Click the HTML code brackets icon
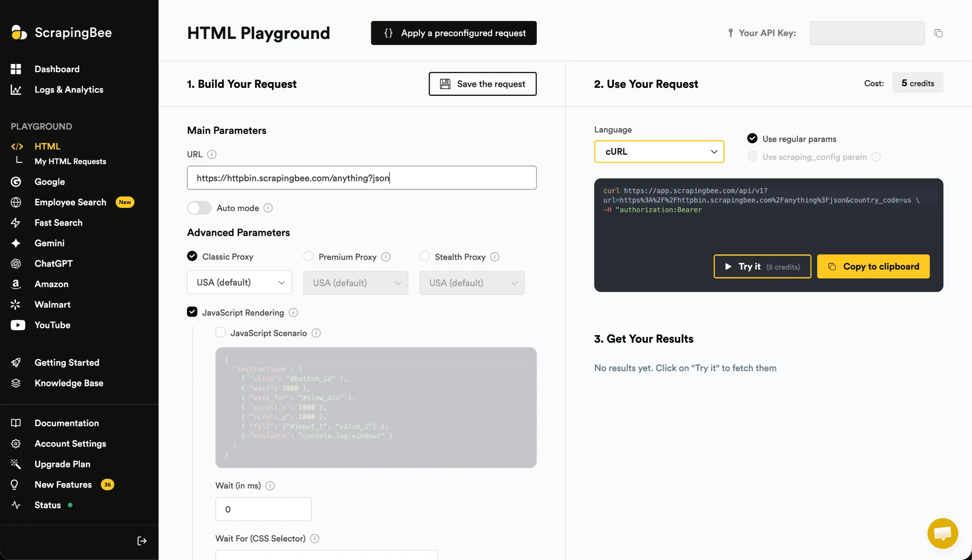 [x=17, y=147]
